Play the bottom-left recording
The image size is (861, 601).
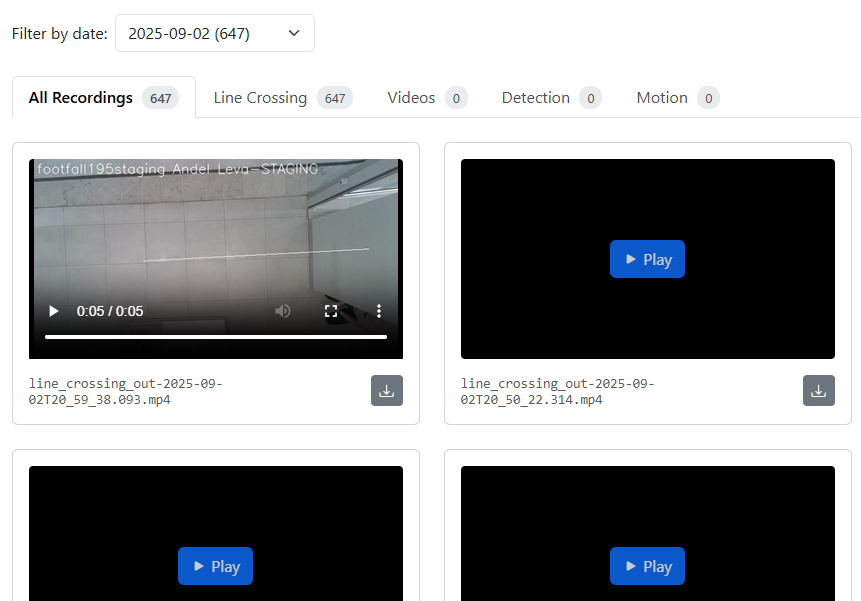[215, 566]
